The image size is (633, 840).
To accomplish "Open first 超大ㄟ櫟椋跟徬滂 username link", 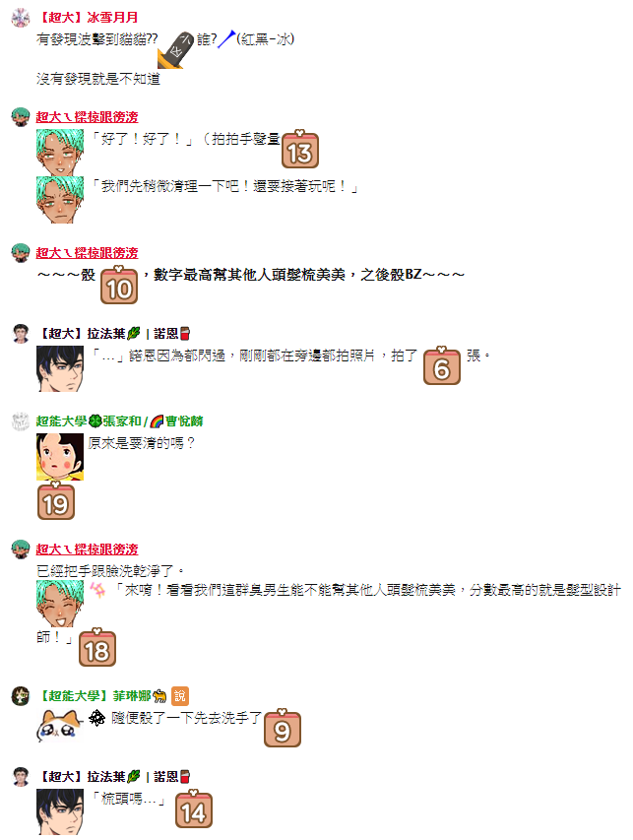I will (87, 117).
